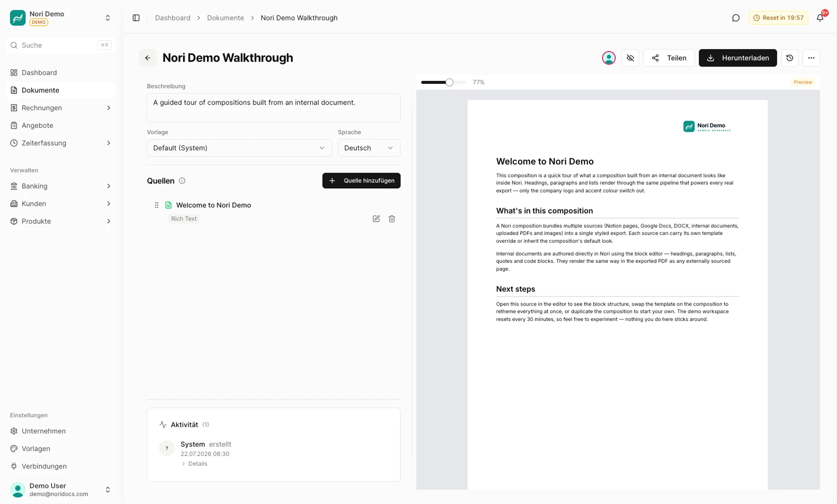The width and height of the screenshot is (837, 504).
Task: Open Angebote in sidebar
Action: (x=61, y=126)
